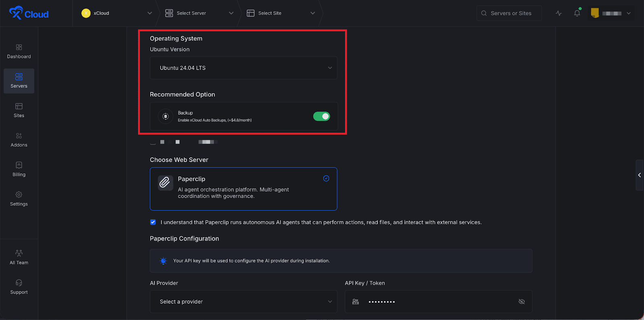Click the Paperclip logo icon

pos(165,182)
